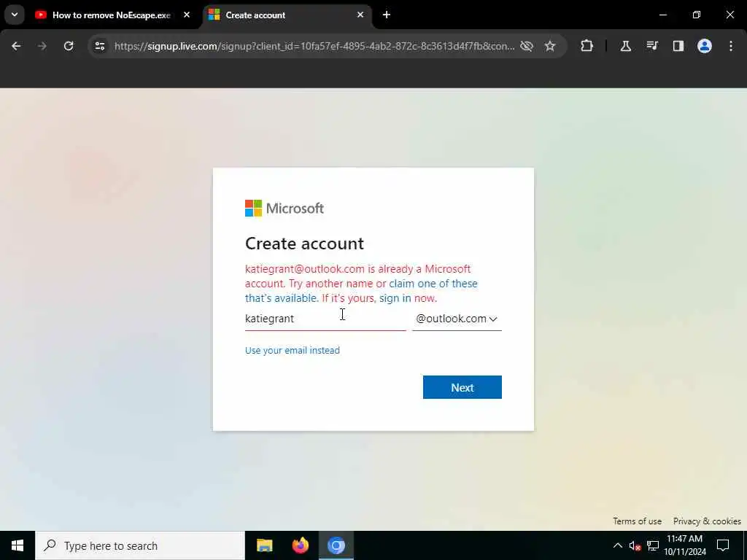Open Chrome Labs flask icon

click(625, 46)
